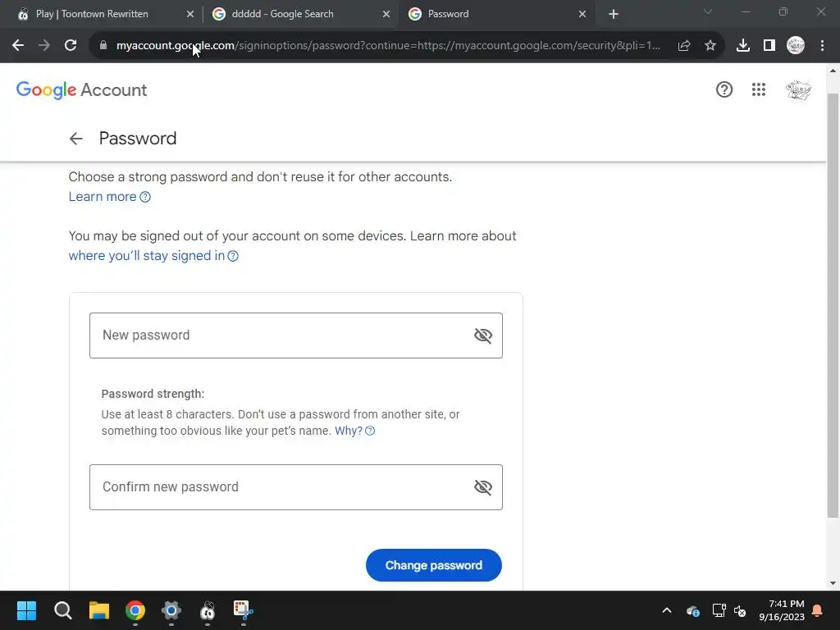Open Google Account help question-mark icon
Screen dimensions: 840x630
coord(724,89)
